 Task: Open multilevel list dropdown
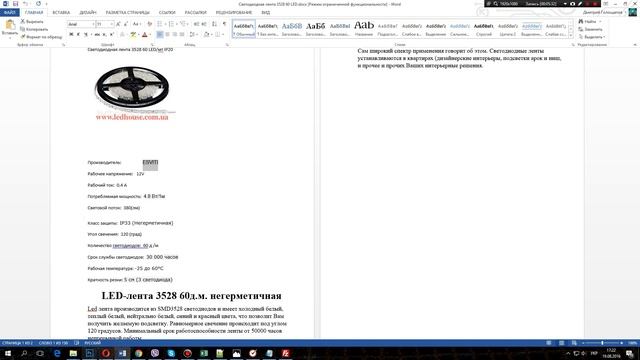188,24
